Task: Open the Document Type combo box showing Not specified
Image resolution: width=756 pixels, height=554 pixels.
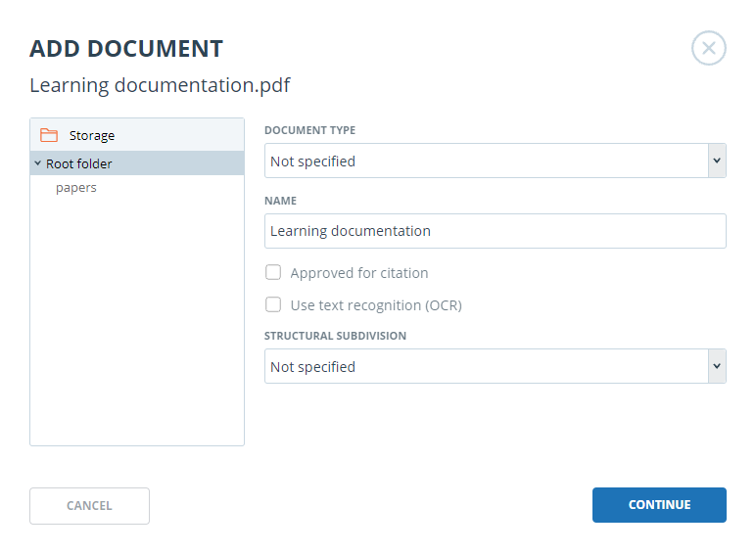Action: point(496,161)
